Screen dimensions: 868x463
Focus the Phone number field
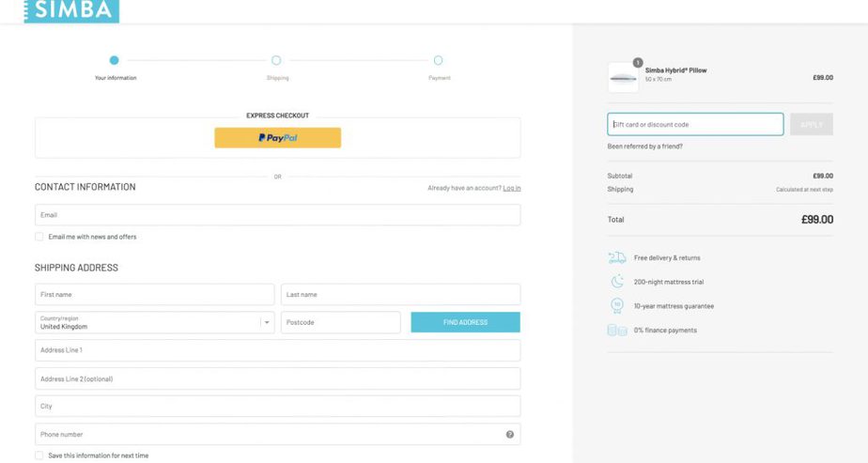click(x=278, y=435)
